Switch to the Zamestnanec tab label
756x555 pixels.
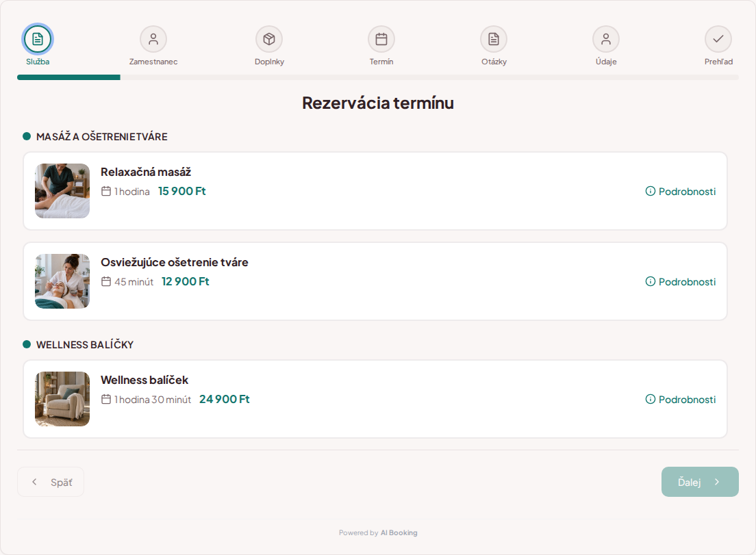[153, 62]
